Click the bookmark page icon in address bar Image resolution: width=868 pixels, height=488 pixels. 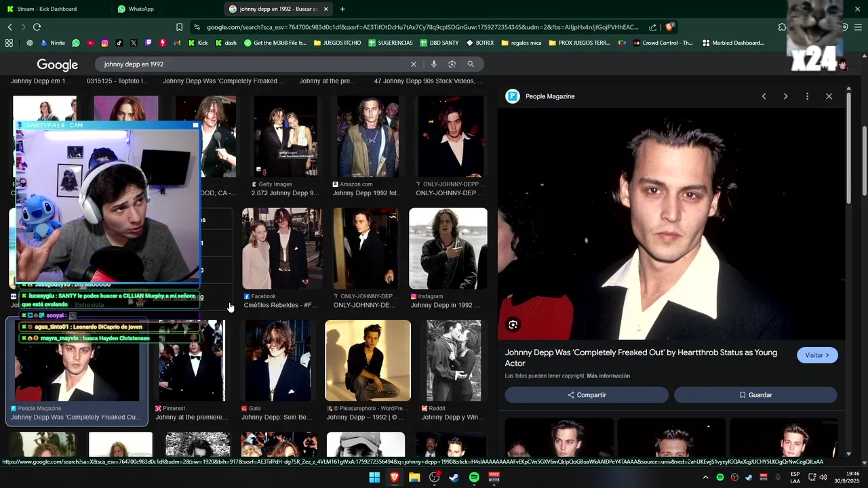[179, 27]
